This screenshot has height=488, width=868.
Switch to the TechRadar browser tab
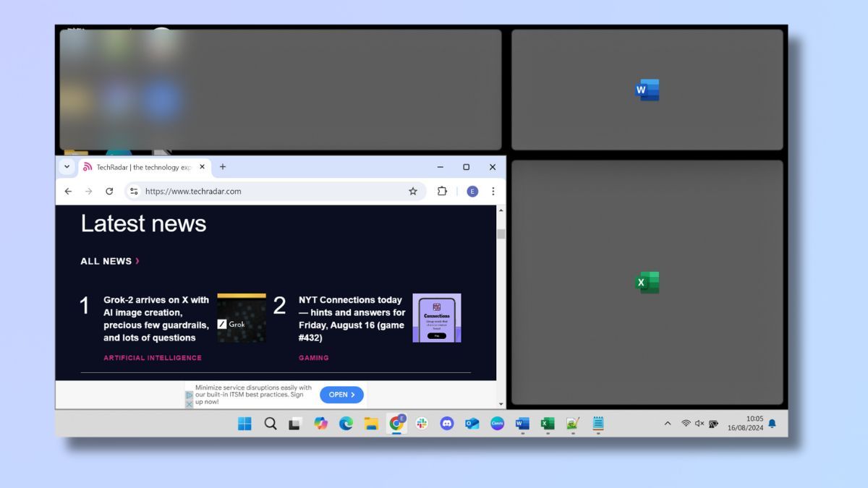[137, 166]
